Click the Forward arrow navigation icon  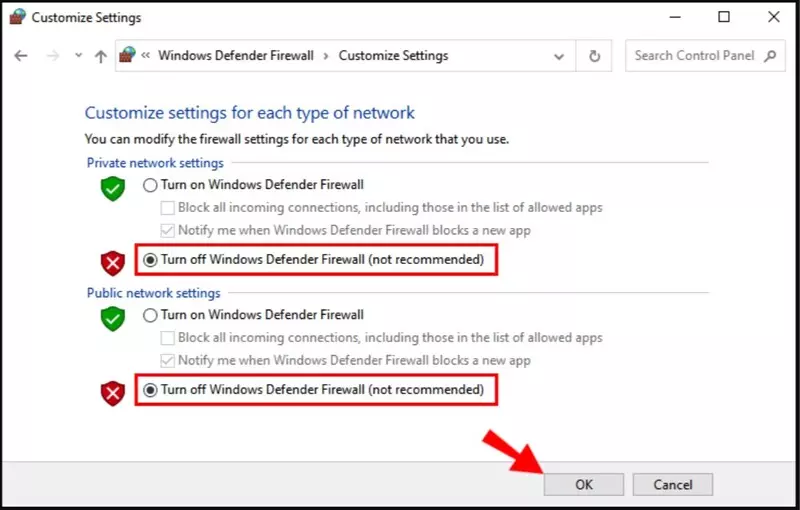[x=53, y=56]
